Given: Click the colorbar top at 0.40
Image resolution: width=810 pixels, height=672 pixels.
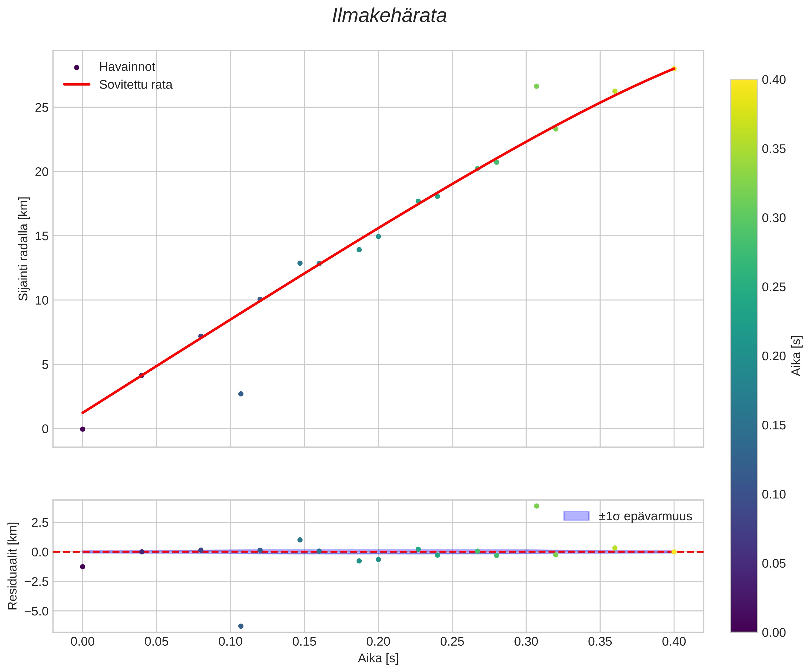Looking at the screenshot, I should click(744, 80).
